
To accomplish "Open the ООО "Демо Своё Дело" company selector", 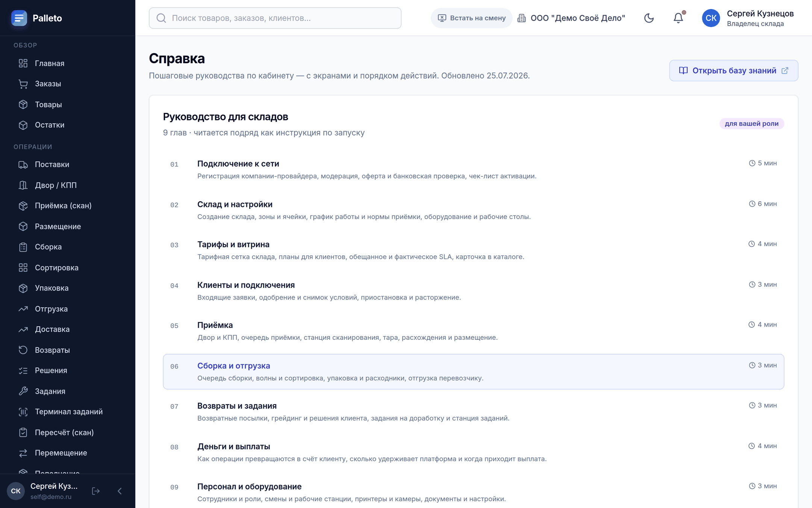I will point(571,18).
